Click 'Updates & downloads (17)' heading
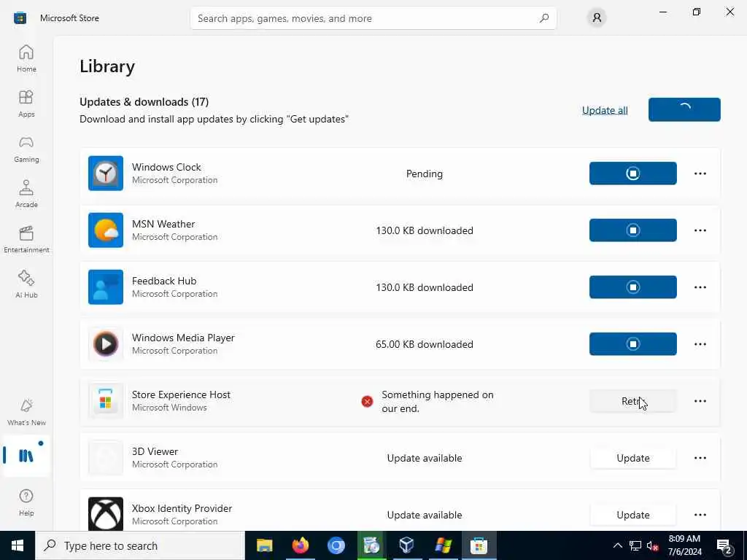 point(144,102)
